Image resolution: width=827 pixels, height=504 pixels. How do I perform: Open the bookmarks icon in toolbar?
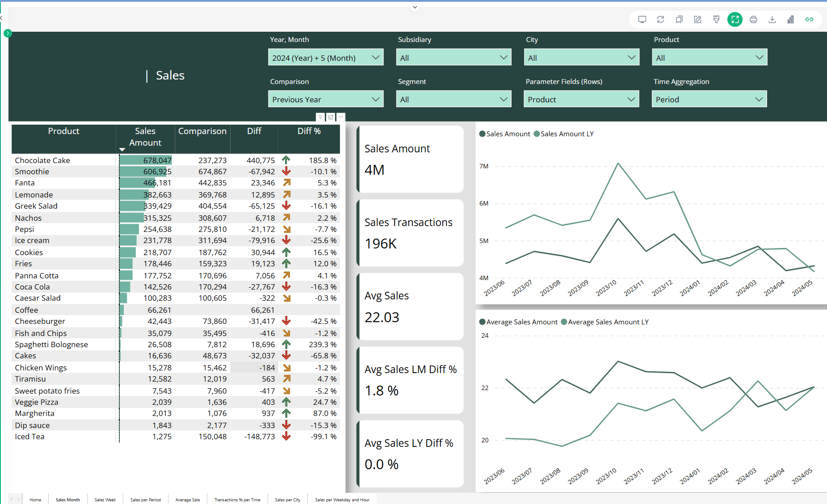pos(679,19)
